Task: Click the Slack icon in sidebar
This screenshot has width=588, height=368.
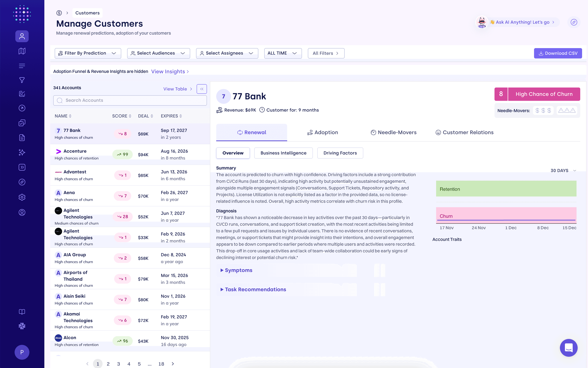Action: click(22, 326)
